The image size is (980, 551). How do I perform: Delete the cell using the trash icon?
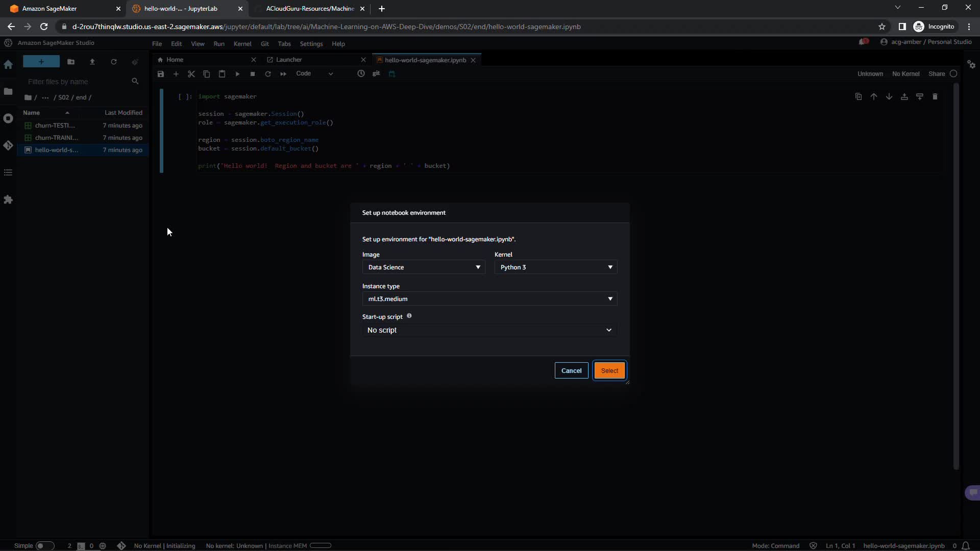click(x=935, y=96)
